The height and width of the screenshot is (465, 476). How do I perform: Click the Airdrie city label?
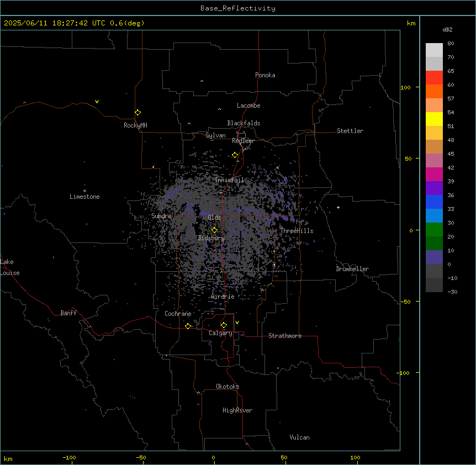tap(223, 297)
